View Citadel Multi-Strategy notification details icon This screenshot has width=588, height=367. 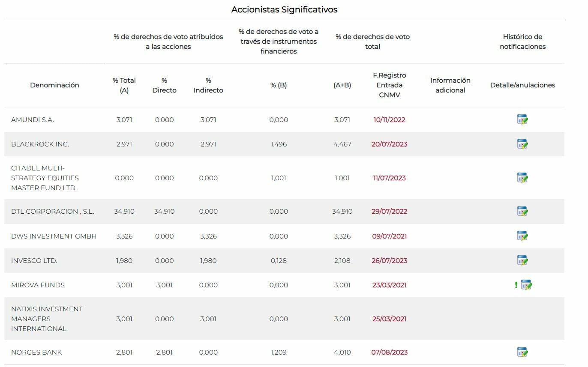pos(522,178)
